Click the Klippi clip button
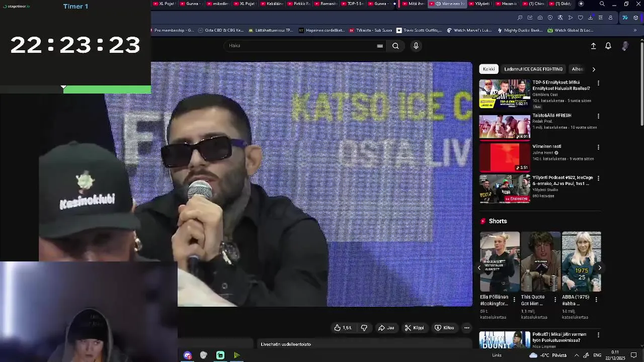This screenshot has height=362, width=644. (415, 328)
